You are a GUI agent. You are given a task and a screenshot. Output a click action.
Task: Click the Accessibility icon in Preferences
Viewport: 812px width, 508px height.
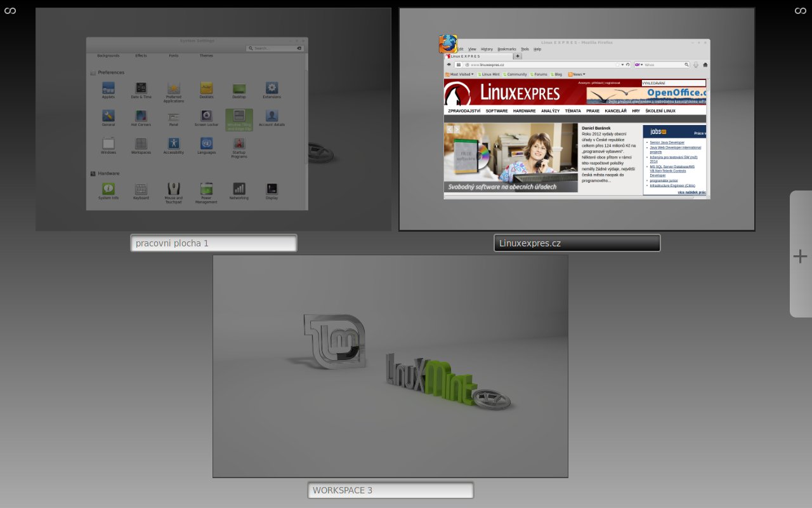[x=174, y=144]
